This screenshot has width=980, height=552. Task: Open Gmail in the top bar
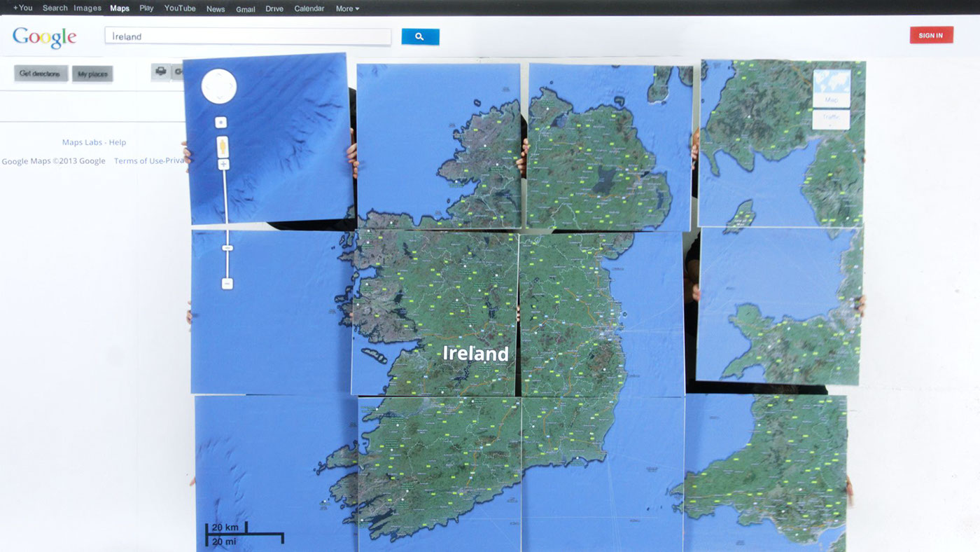pyautogui.click(x=246, y=9)
